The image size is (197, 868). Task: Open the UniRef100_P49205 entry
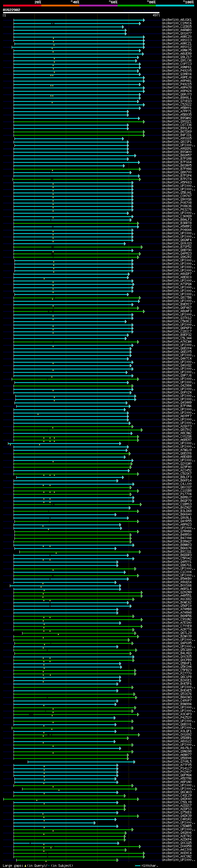[176, 71]
